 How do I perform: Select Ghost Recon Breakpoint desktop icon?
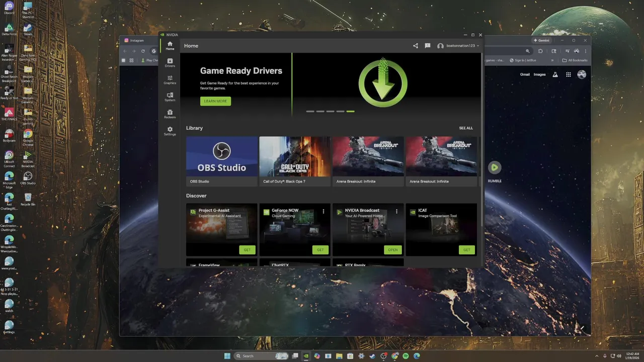pos(9,73)
